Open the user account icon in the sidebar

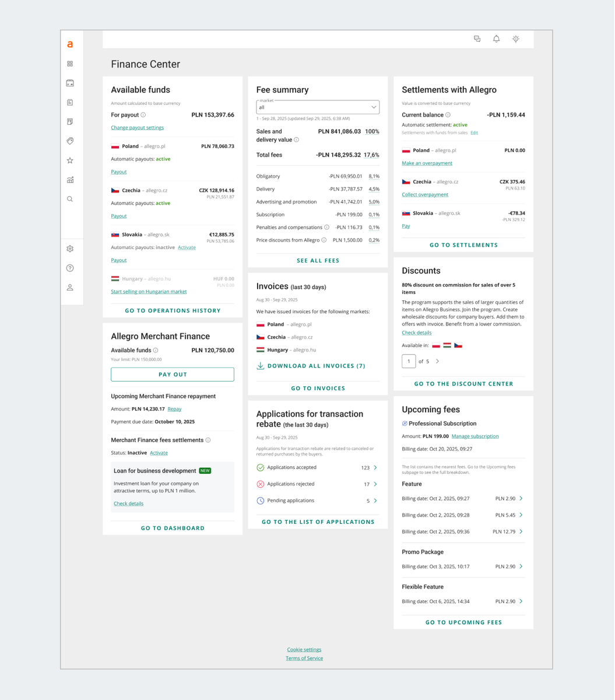70,287
